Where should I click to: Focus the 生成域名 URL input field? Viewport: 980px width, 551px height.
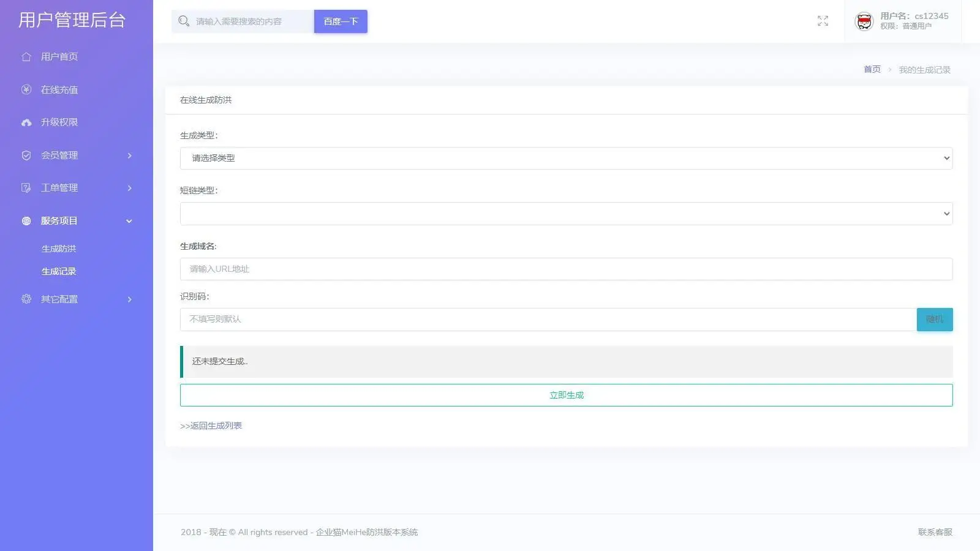pos(566,269)
